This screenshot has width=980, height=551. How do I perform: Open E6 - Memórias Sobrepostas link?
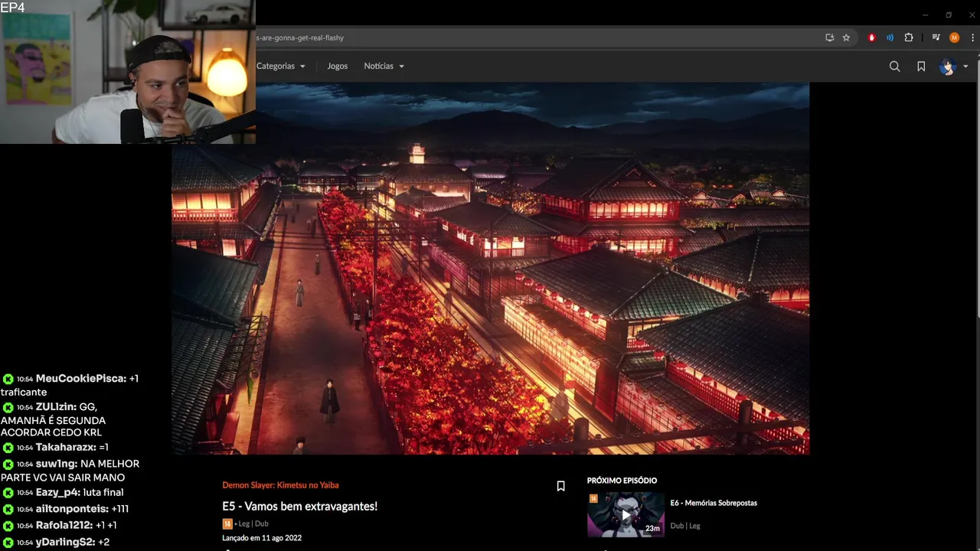[x=714, y=503]
